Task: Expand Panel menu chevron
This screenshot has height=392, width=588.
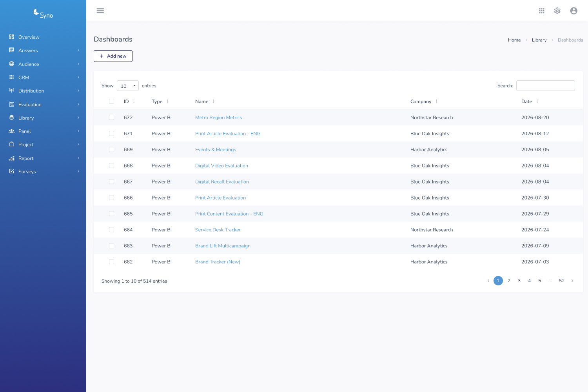Action: pyautogui.click(x=78, y=131)
